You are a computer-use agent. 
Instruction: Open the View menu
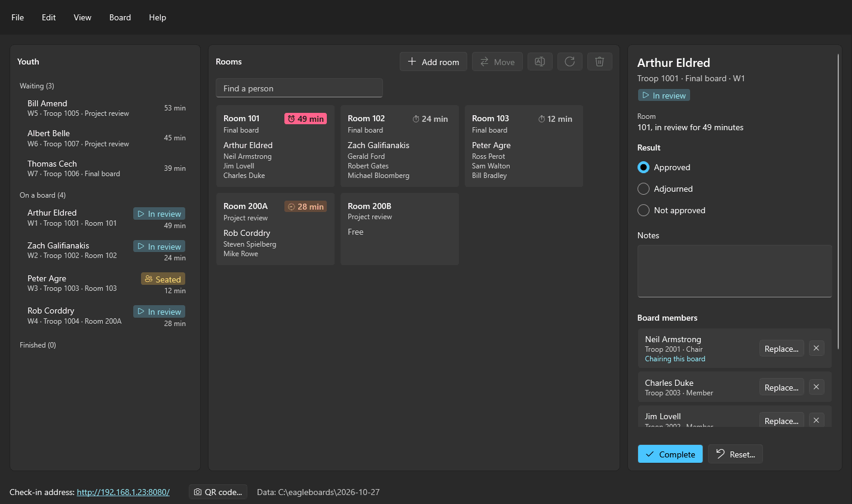(82, 17)
